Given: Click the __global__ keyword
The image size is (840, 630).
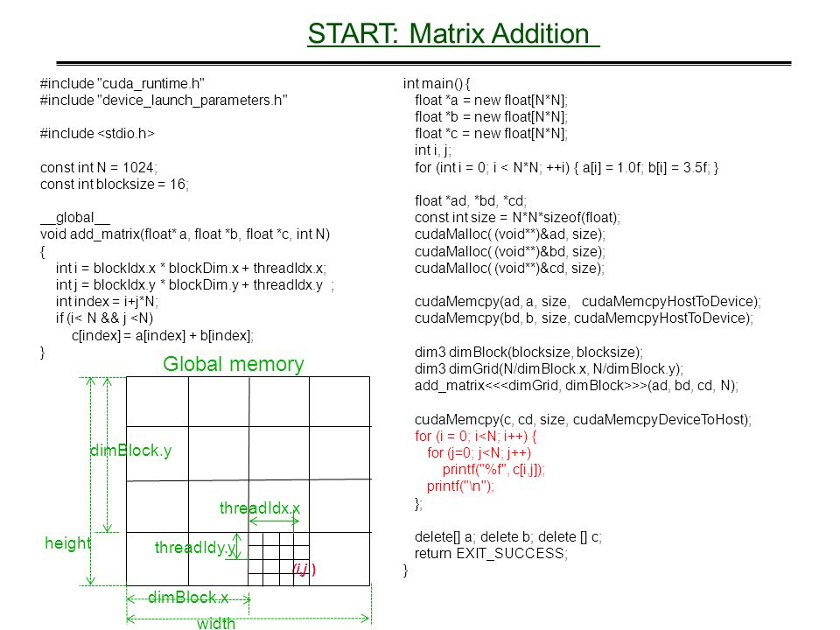Looking at the screenshot, I should click(x=75, y=218).
